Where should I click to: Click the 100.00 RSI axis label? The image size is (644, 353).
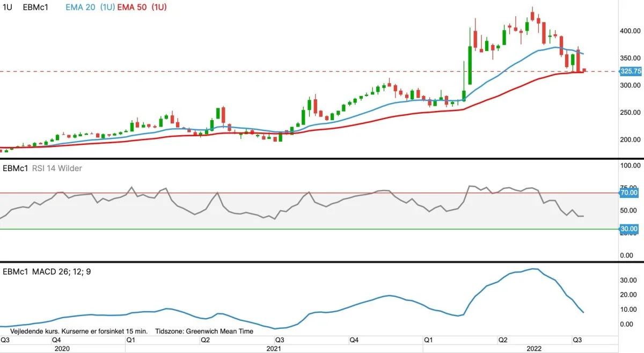coord(630,166)
